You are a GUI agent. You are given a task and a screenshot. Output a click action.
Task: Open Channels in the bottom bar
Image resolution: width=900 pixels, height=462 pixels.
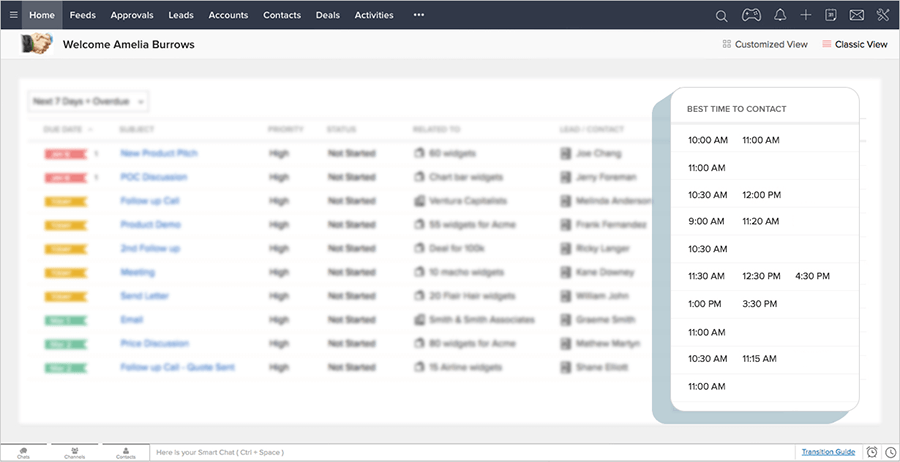click(x=75, y=453)
